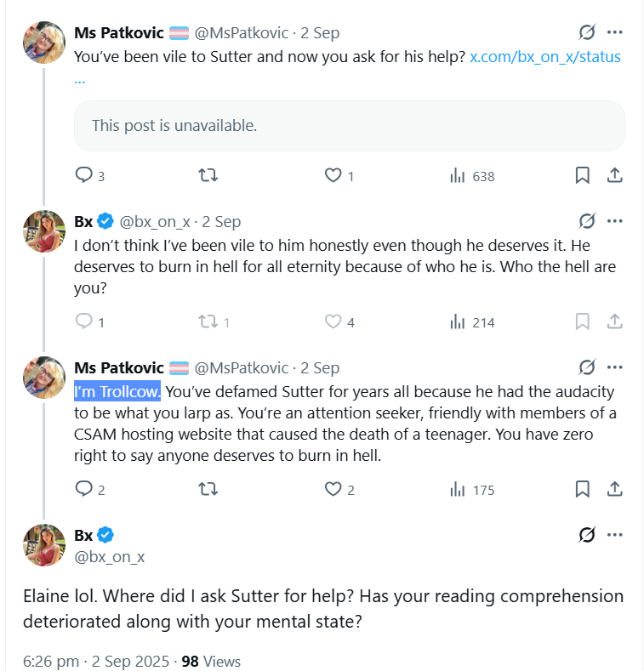The width and height of the screenshot is (644, 671).
Task: View analytics showing 214 views
Action: coord(458,322)
